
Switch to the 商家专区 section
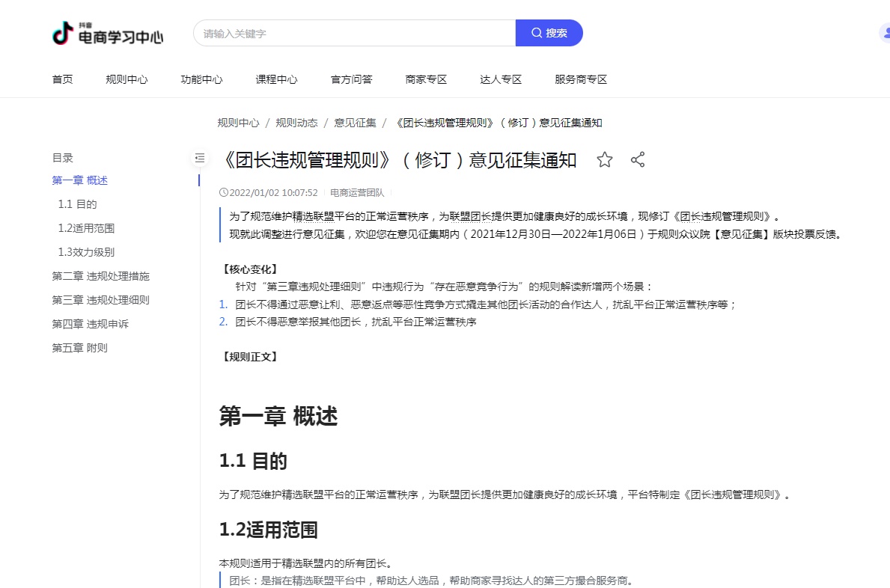426,79
